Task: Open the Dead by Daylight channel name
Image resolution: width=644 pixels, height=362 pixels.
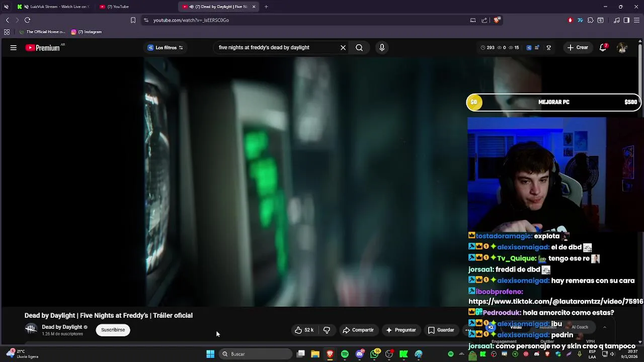Action: [62, 327]
